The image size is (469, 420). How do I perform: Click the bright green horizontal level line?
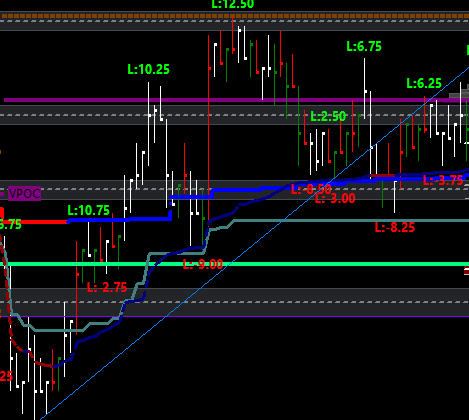click(x=238, y=264)
